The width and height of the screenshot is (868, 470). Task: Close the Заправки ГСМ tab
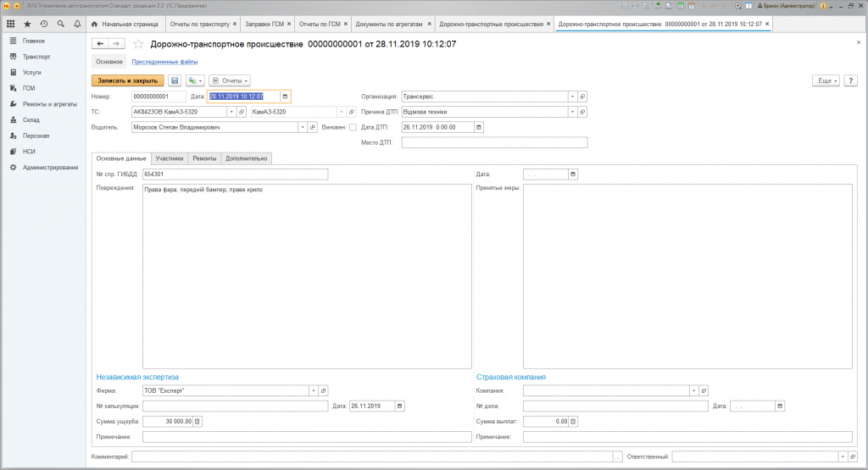point(289,24)
